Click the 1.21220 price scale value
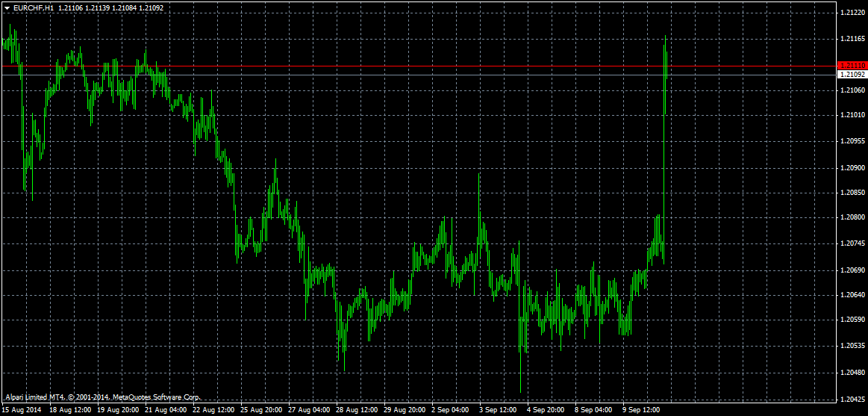The image size is (868, 416). tap(853, 13)
